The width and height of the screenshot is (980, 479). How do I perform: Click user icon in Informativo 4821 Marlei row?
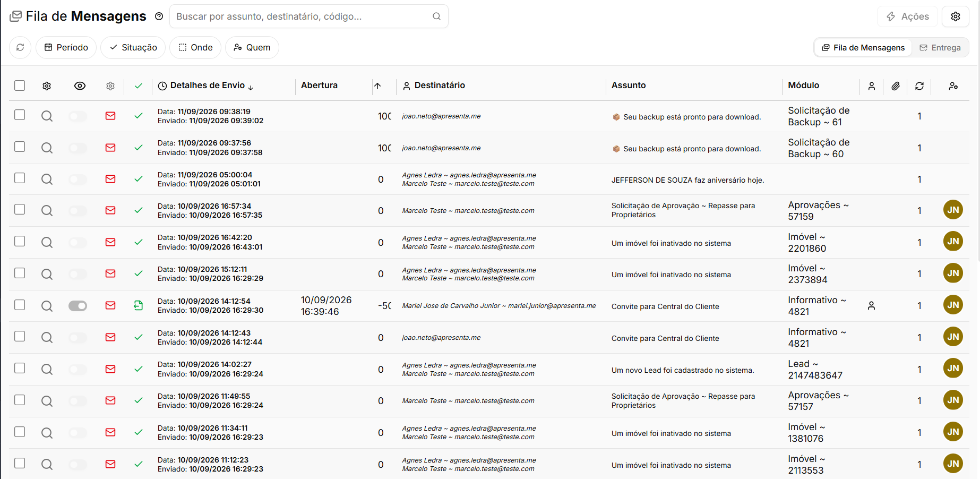pos(871,305)
